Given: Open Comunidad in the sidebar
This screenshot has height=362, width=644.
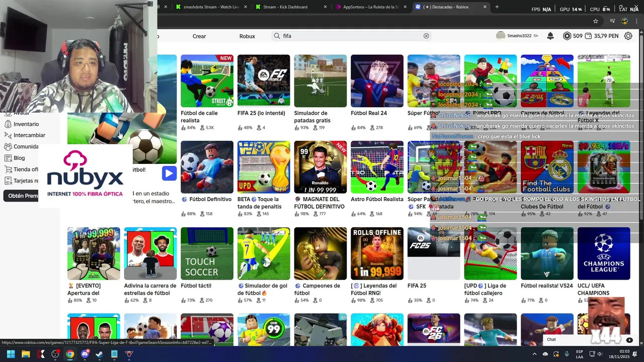Looking at the screenshot, I should click(x=21, y=147).
